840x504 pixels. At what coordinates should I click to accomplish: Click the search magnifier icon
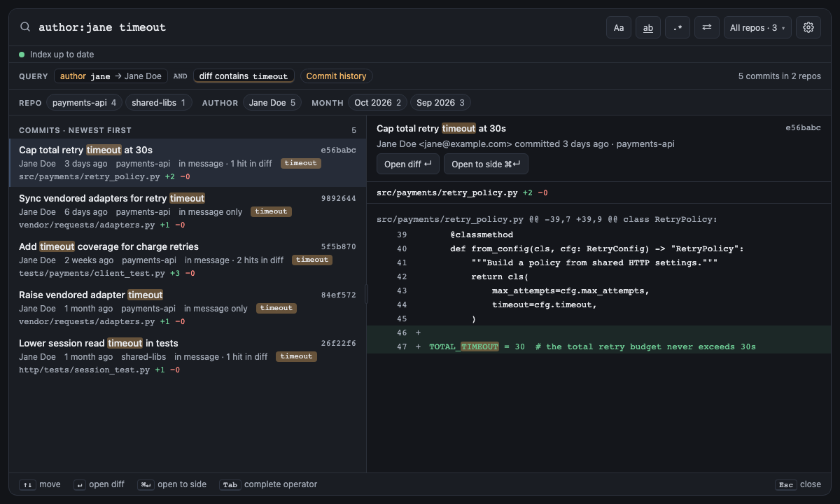[x=25, y=27]
